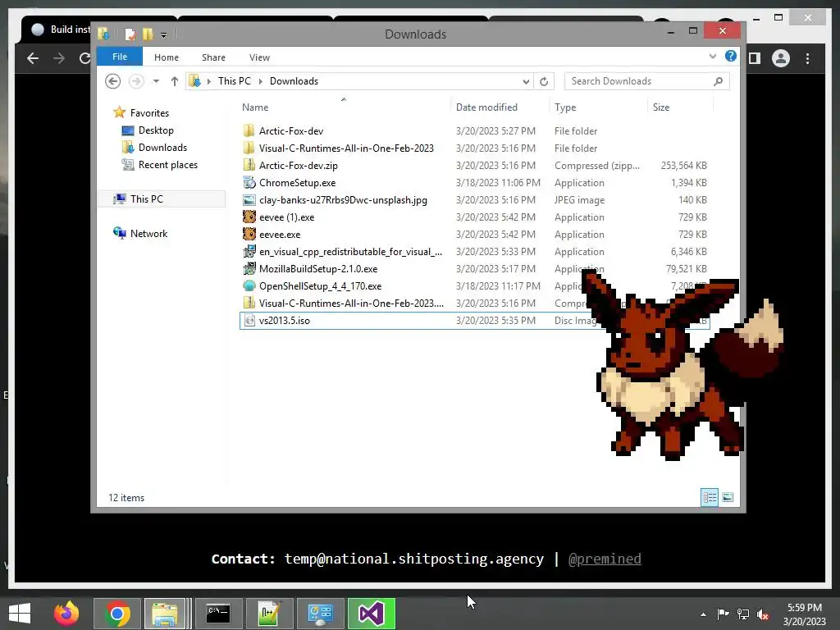The width and height of the screenshot is (840, 630).
Task: Sort by the Size column header
Action: point(680,107)
